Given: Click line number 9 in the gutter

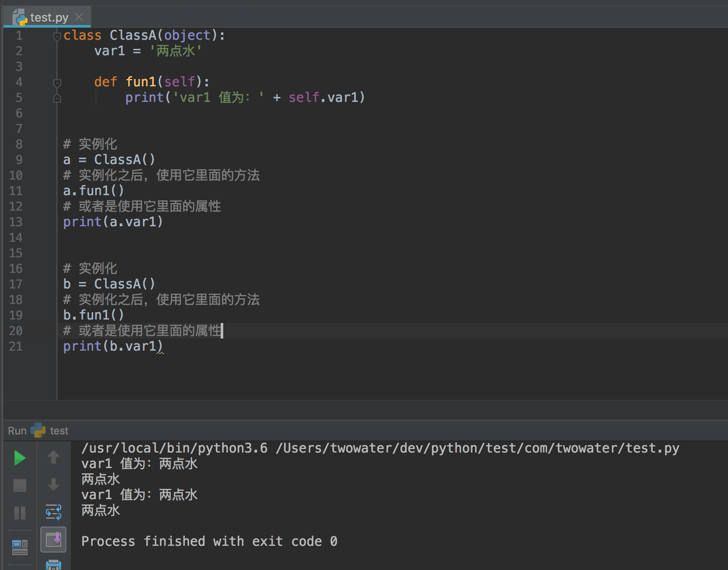Looking at the screenshot, I should (19, 160).
